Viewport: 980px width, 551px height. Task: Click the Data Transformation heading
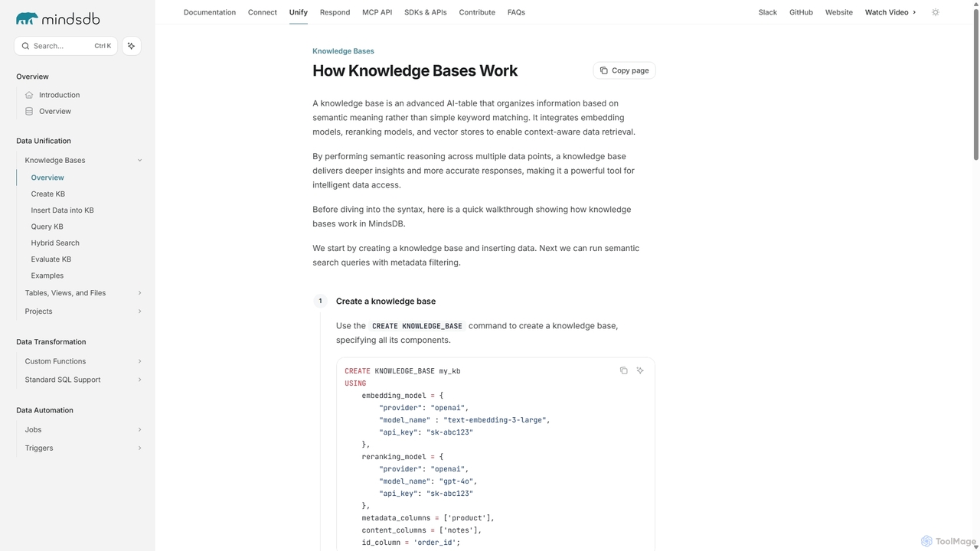(x=51, y=342)
